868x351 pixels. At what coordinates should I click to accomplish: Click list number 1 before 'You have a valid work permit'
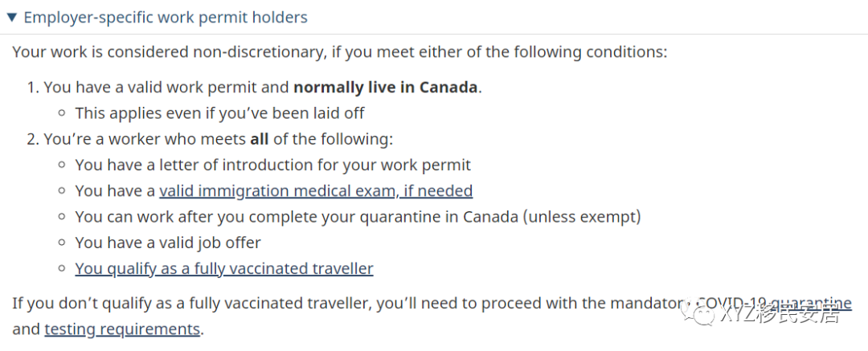(33, 88)
